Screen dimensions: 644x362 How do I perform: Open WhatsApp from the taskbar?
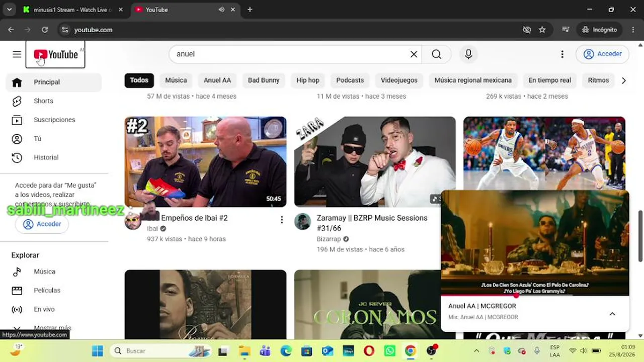[390, 350]
